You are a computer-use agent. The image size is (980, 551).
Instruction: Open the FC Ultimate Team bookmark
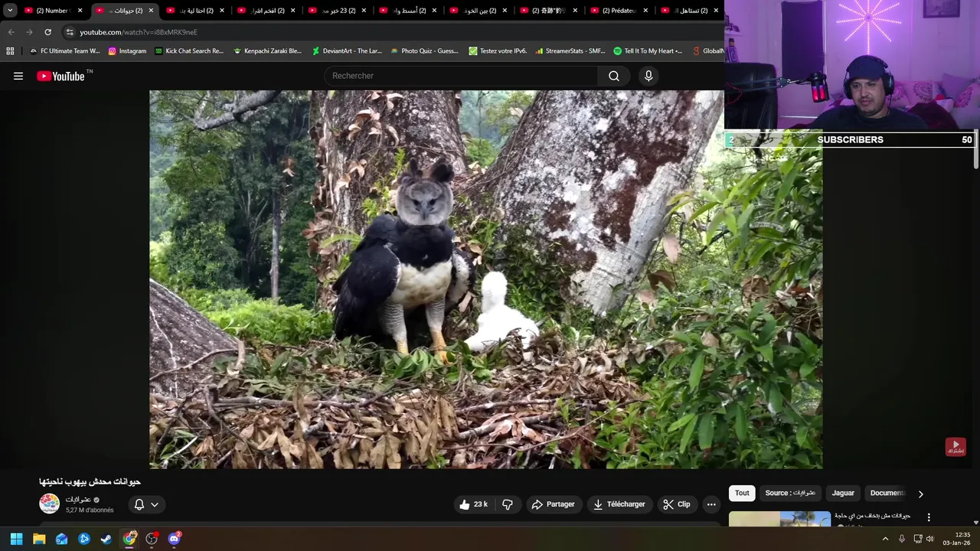64,51
